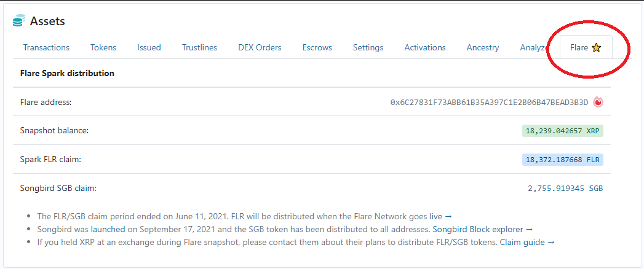Click the green Snapshot balance XRP badge
Image resolution: width=644 pixels, height=269 pixels.
click(x=562, y=131)
